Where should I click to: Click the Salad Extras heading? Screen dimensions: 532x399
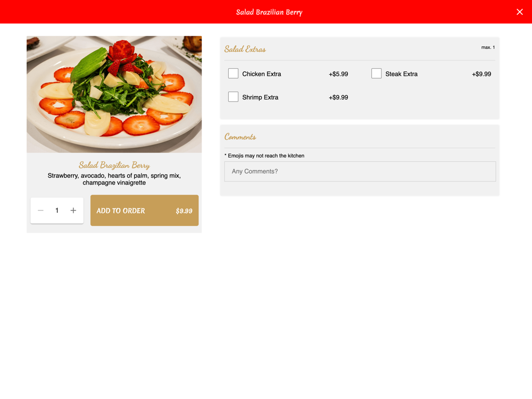tap(245, 49)
